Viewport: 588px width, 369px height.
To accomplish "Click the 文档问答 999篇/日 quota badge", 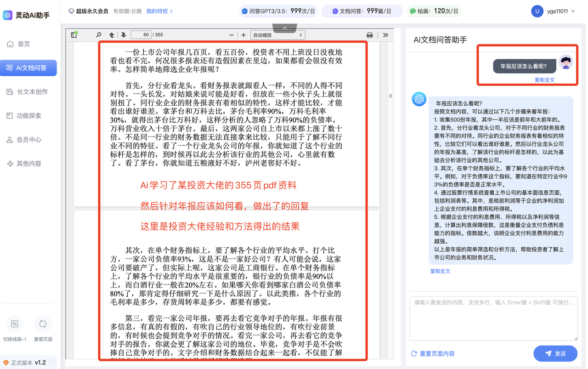I will [x=362, y=11].
